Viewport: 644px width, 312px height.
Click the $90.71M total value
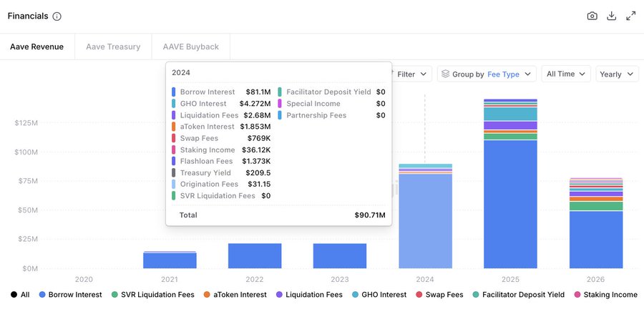pyautogui.click(x=370, y=215)
